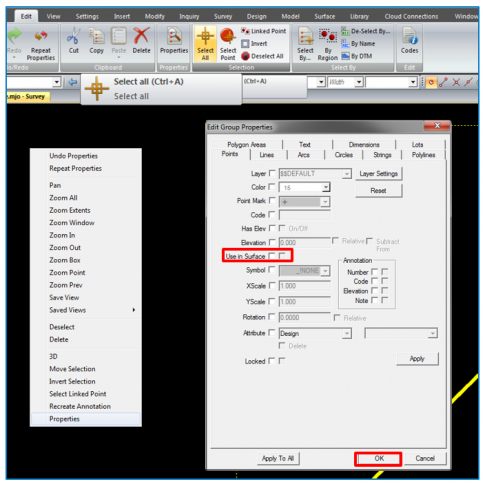Click the Linked Point icon
Viewport: 485px width, 484px height.
point(245,31)
